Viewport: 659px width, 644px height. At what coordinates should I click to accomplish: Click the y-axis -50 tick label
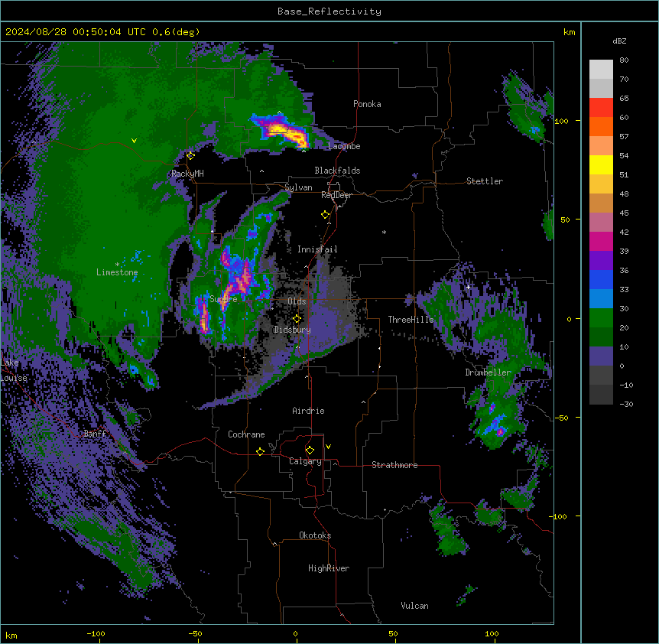561,418
